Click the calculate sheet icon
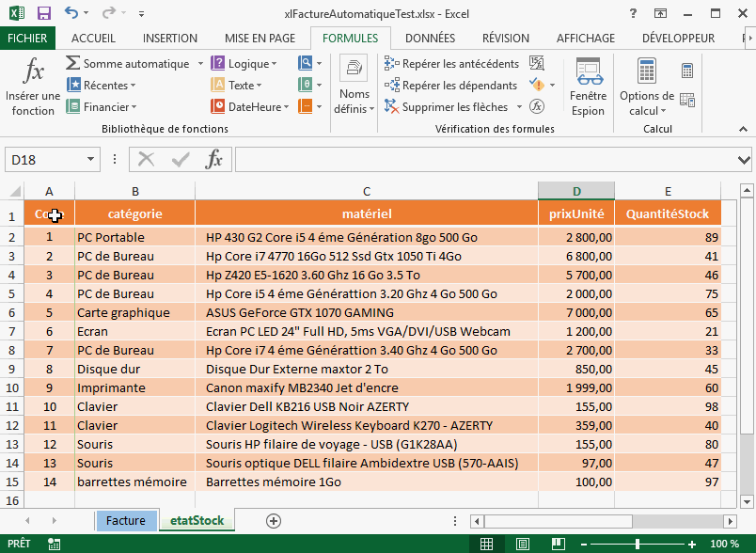The width and height of the screenshot is (756, 553). [x=687, y=101]
